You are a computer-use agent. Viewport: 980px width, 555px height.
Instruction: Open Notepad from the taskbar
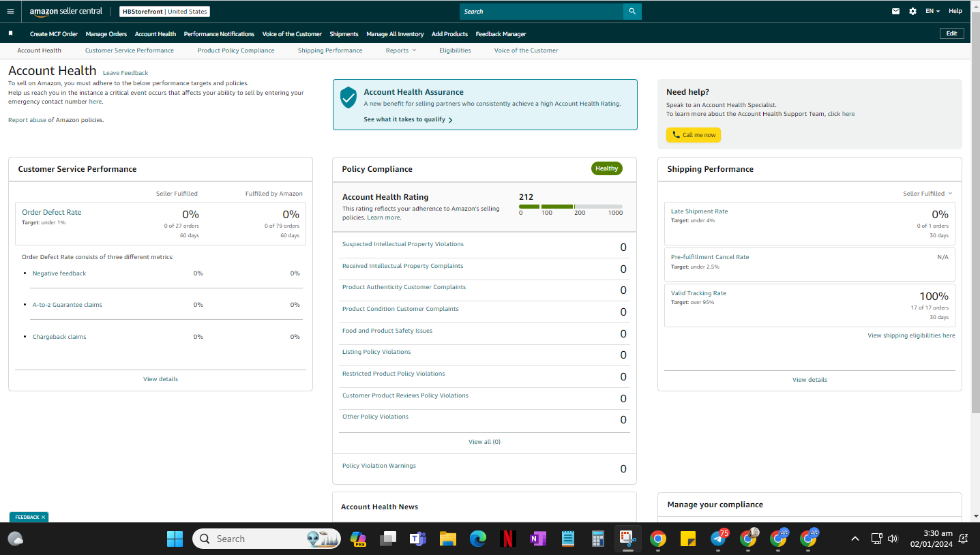click(567, 539)
